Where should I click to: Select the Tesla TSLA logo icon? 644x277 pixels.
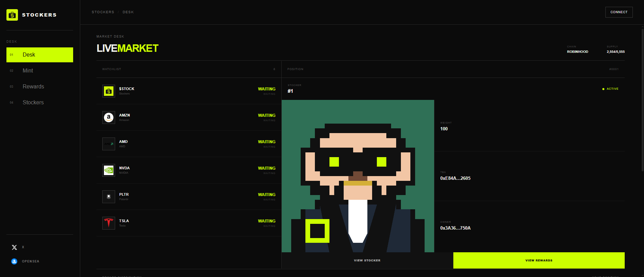(x=109, y=223)
